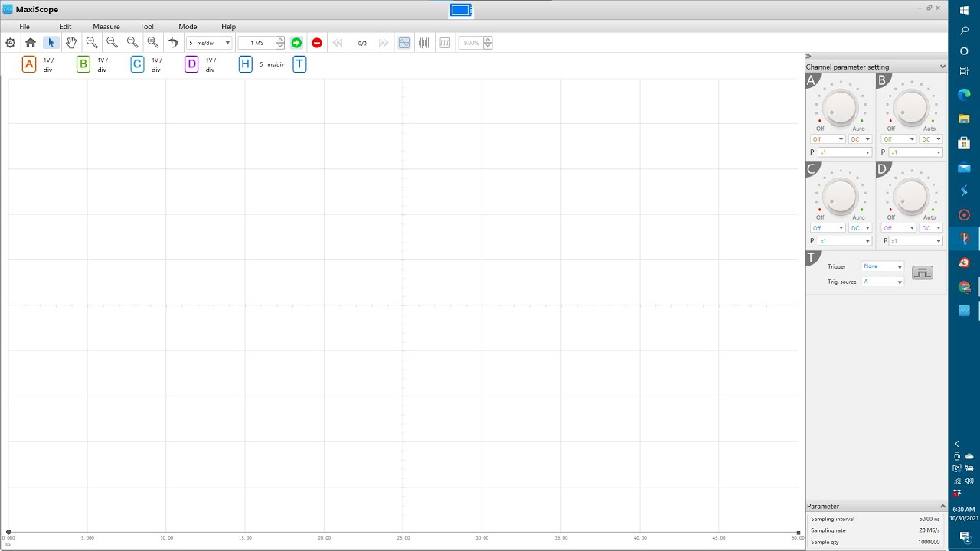Click the horizontal zoom magnifier icon

tap(132, 43)
